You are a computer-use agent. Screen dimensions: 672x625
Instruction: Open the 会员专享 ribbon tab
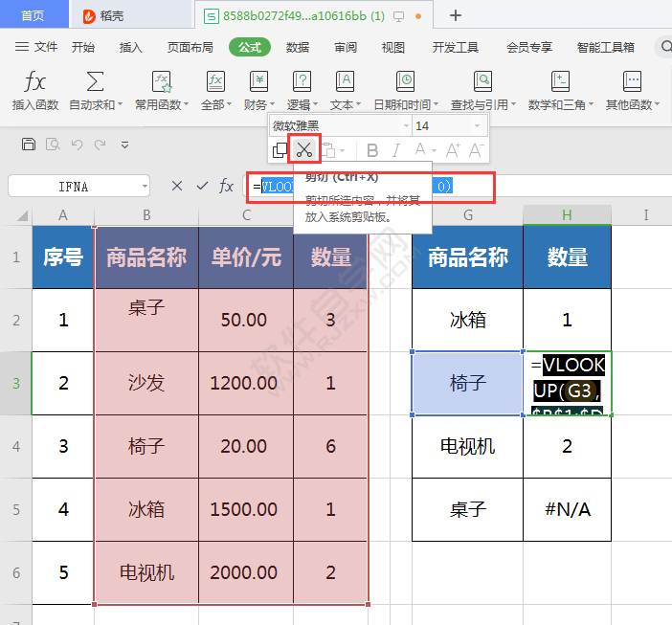coord(529,47)
